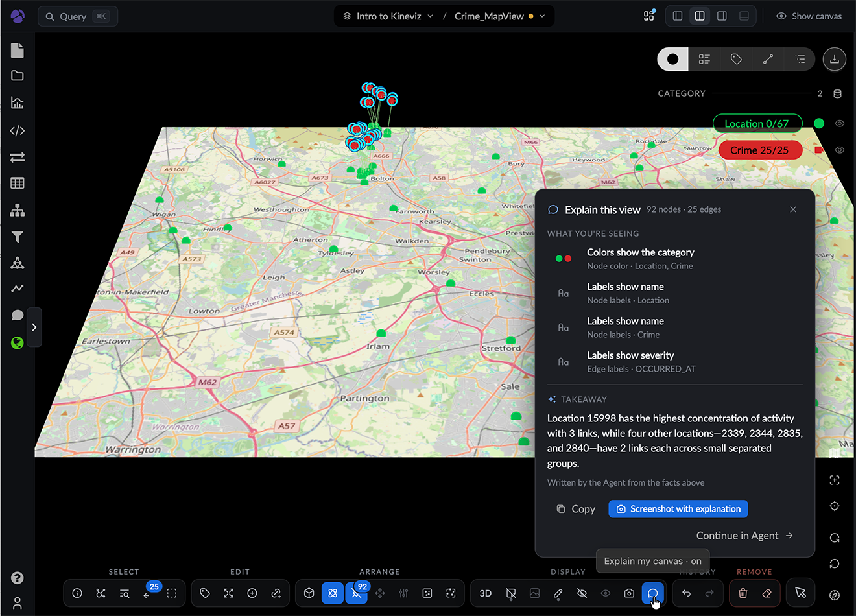Toggle visibility of Location category
856x616 pixels.
840,123
